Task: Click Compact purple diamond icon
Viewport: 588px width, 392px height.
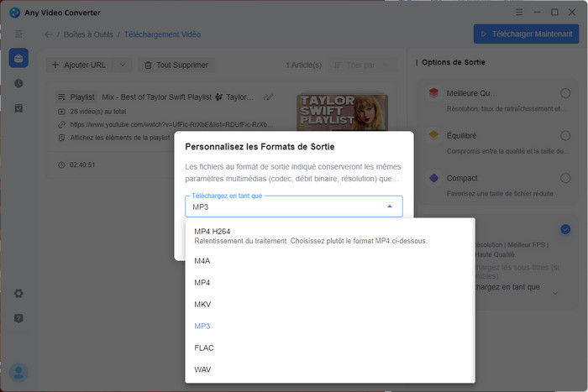Action: click(433, 178)
